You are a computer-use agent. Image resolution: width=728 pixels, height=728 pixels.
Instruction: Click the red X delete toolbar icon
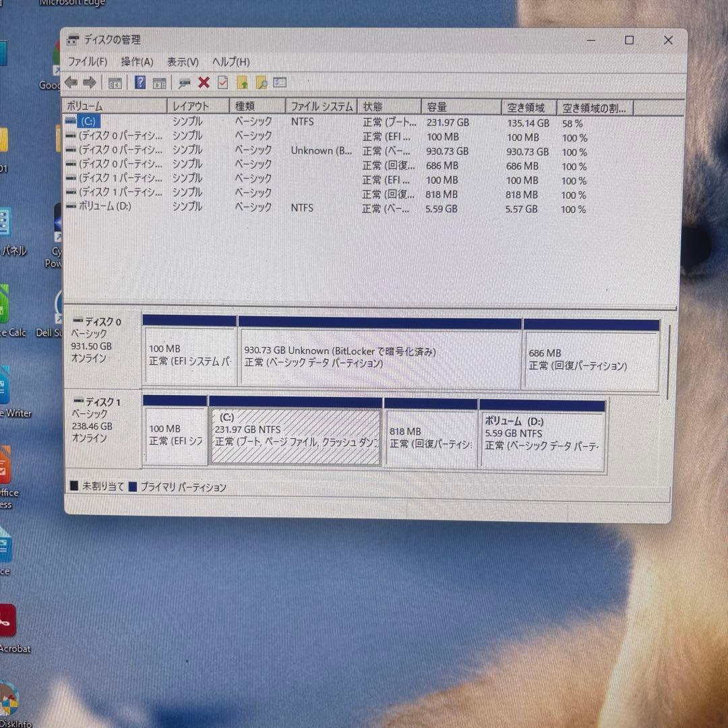202,82
